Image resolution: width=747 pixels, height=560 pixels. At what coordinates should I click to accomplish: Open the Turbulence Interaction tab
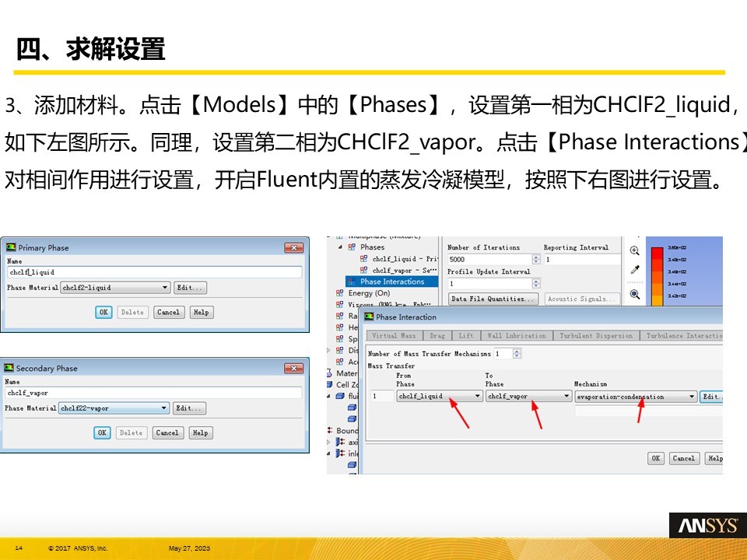pos(682,336)
